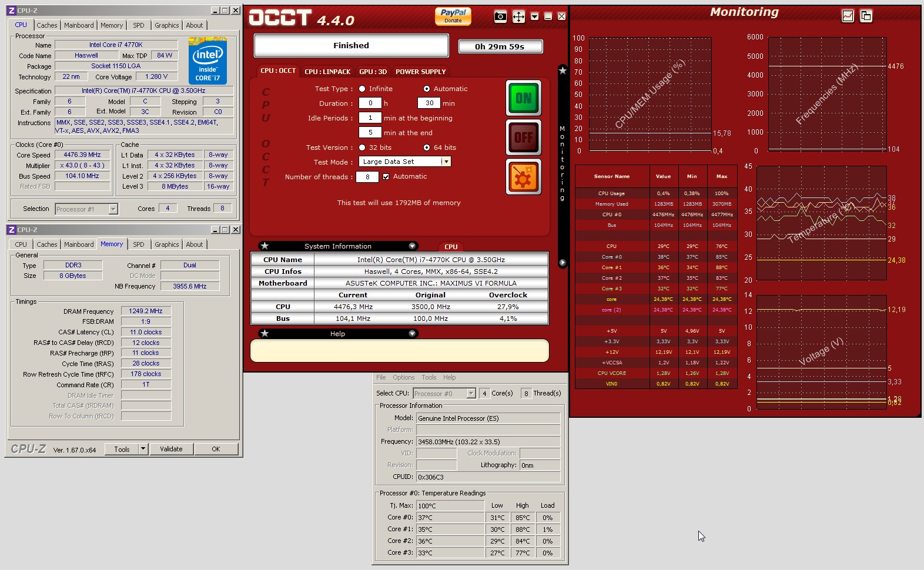The width and height of the screenshot is (924, 570).
Task: Click the OK button in CPU-Z
Action: 216,449
